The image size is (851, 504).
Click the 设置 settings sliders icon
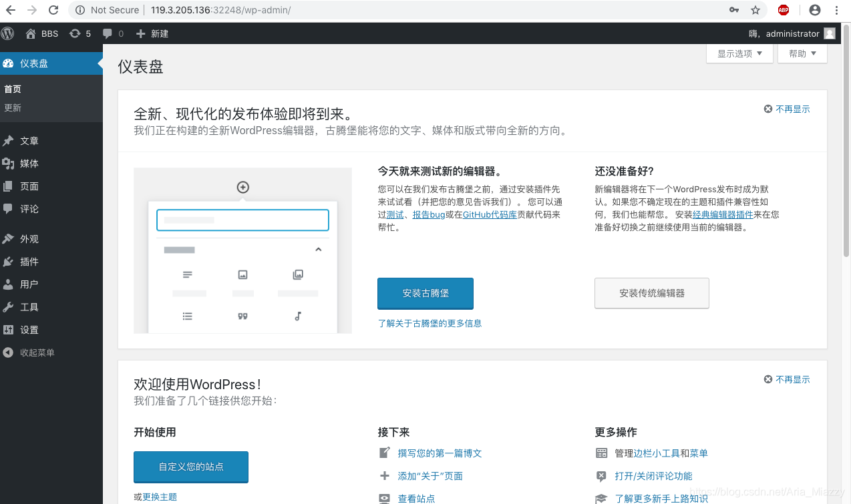coord(8,330)
